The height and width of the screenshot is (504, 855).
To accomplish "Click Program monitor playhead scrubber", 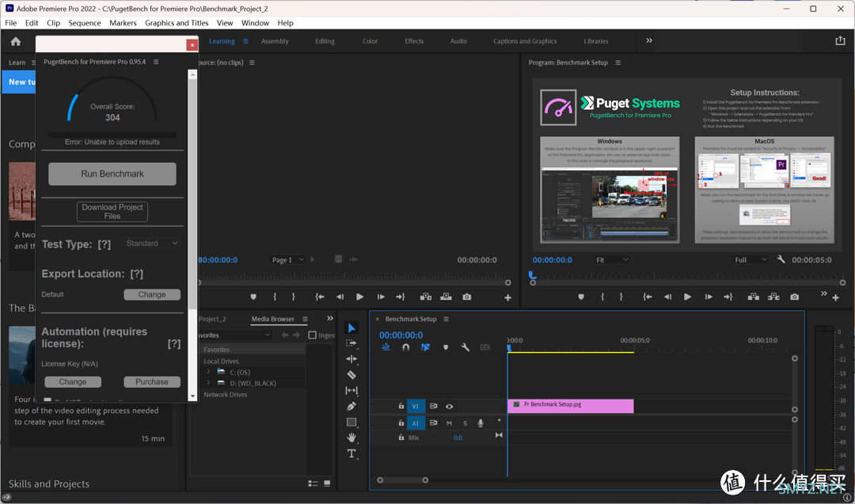I will (x=532, y=275).
